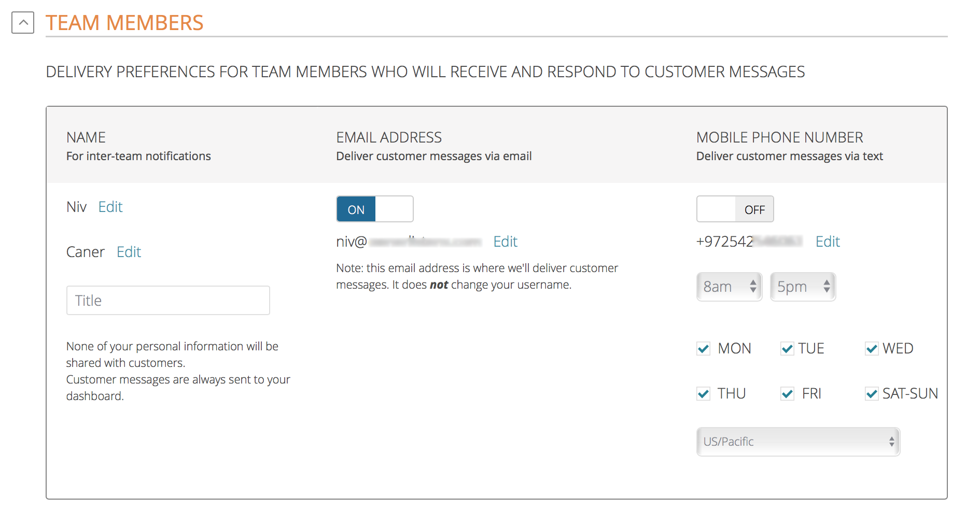Viewport: 980px width, 510px height.
Task: Edit the name Niv
Action: pos(110,207)
